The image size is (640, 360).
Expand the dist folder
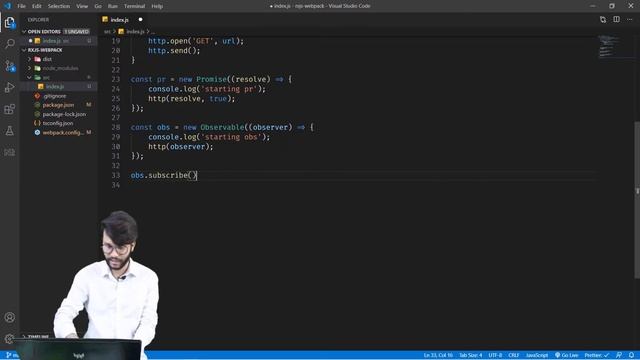point(47,59)
